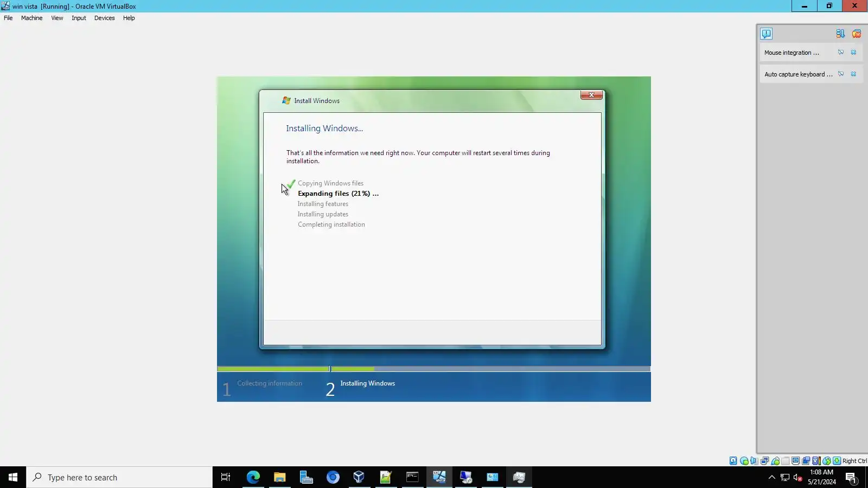The height and width of the screenshot is (488, 868).
Task: Click the Installing Windows overall progress bar
Action: tap(490, 369)
